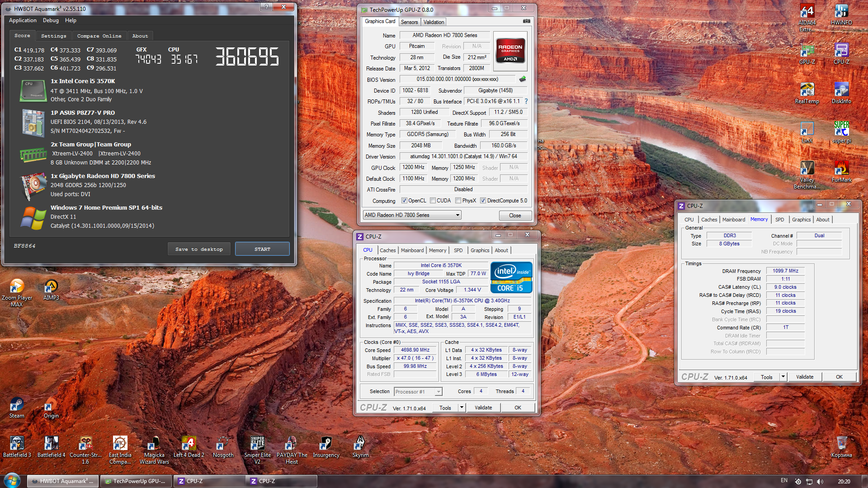
Task: Click the TechPowerUp GPU-Z taskbar button
Action: tap(136, 481)
